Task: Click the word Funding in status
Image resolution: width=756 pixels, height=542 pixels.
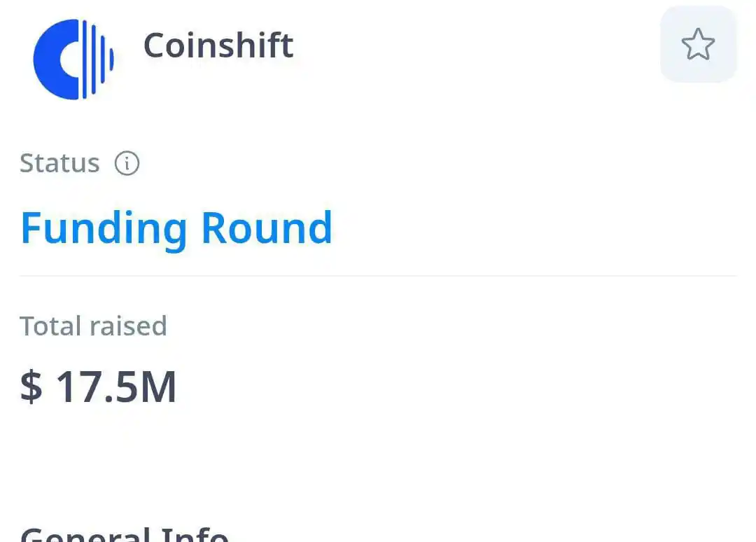Action: (104, 228)
